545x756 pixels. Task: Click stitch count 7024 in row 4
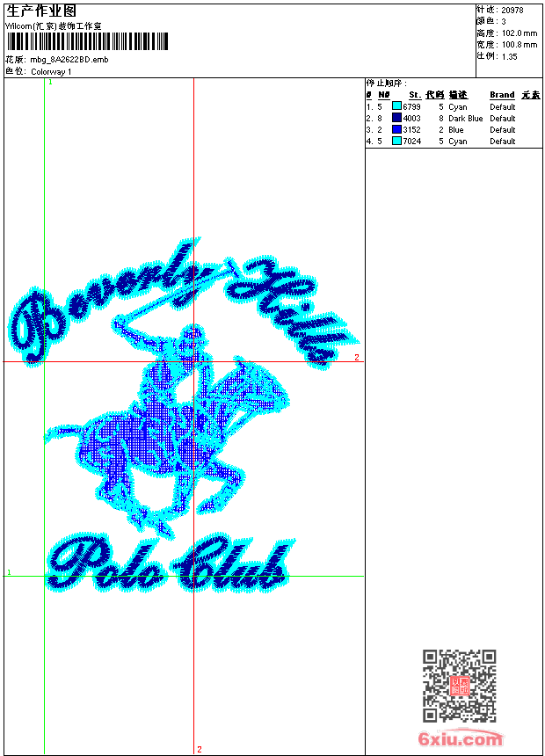click(x=412, y=142)
